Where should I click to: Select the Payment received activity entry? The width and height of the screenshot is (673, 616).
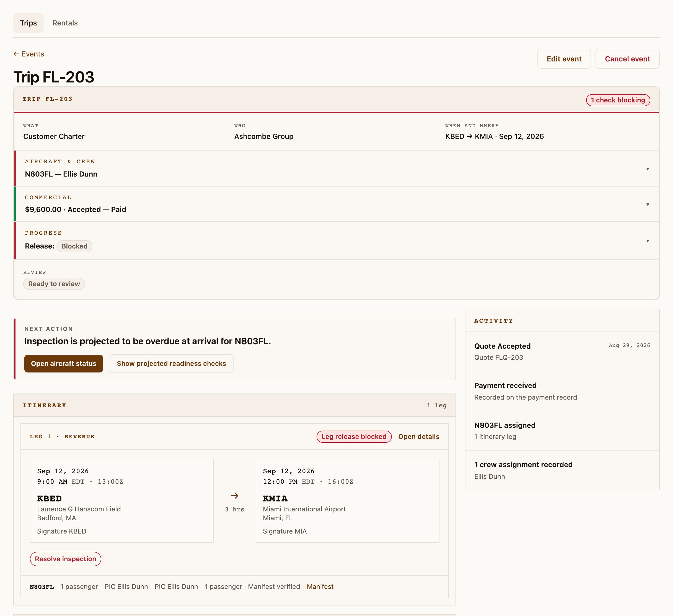[x=562, y=391]
